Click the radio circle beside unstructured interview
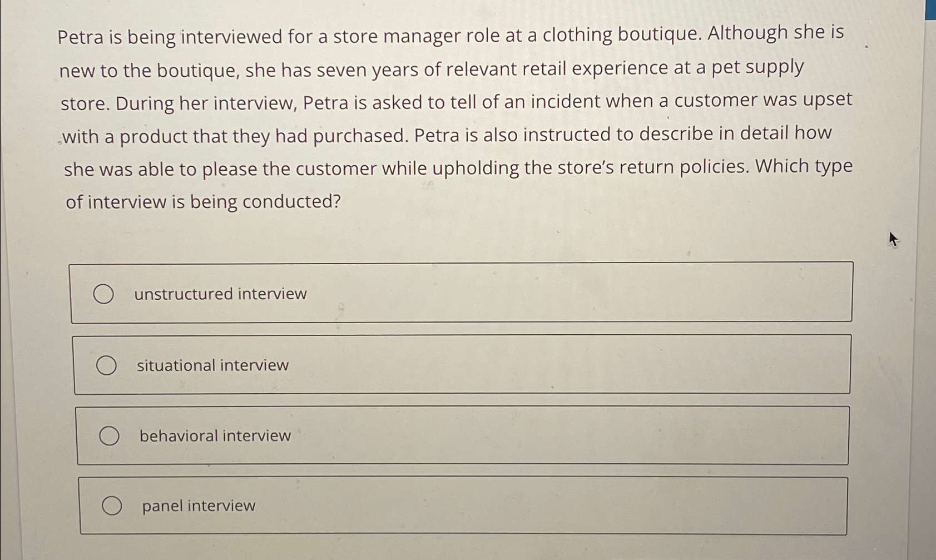The height and width of the screenshot is (560, 936). 106,293
